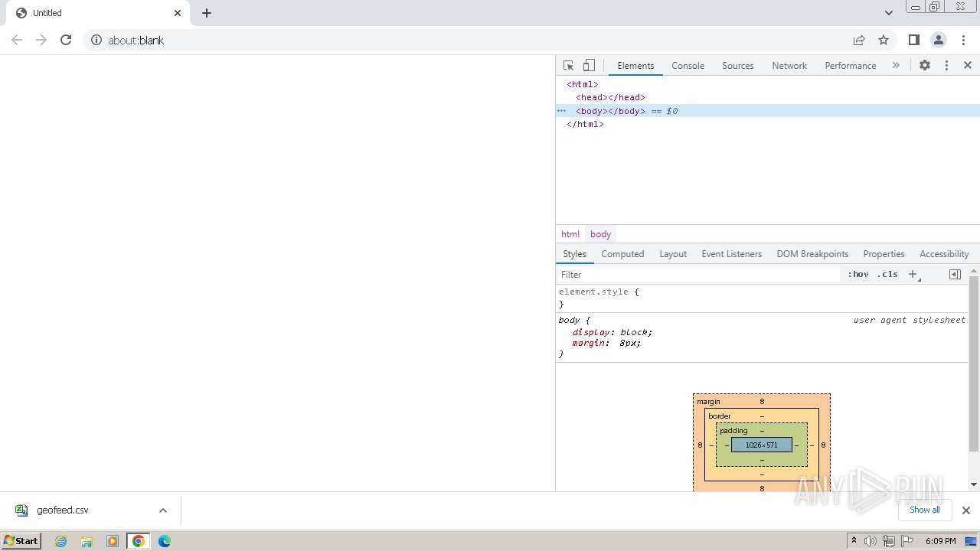Toggle the device toolbar in DevTools
Image resolution: width=980 pixels, height=551 pixels.
589,66
